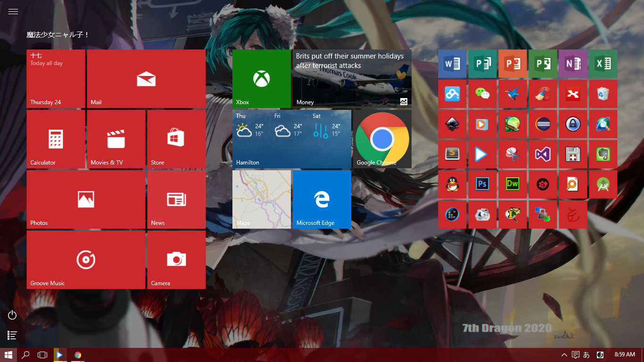644x362 pixels.
Task: Open the blue cloud drive tile
Action: [452, 94]
